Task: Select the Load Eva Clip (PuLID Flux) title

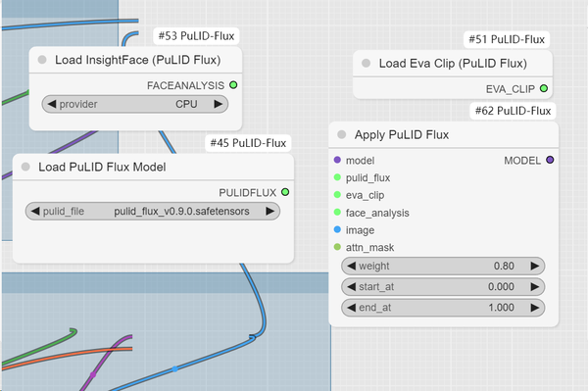Action: point(453,64)
